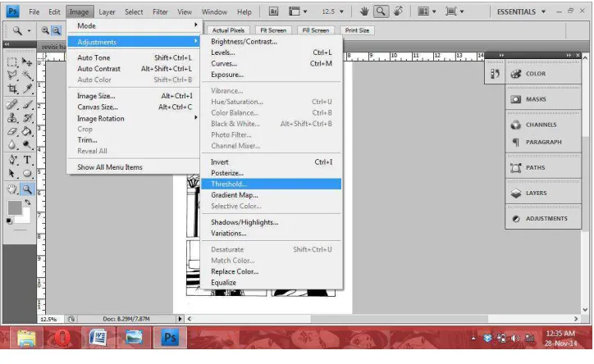This screenshot has width=594, height=364.
Task: Open the ESSENTIALS workspace dropdown
Action: click(x=521, y=11)
